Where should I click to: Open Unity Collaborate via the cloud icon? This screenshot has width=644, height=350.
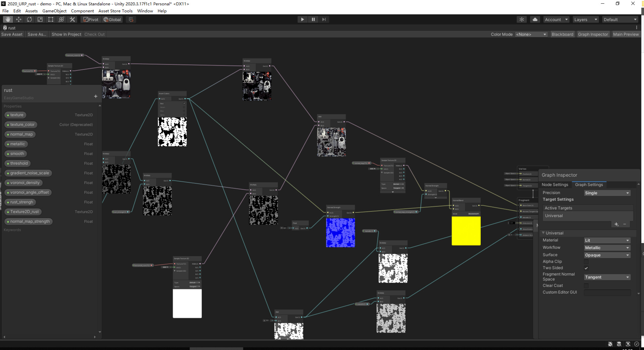[535, 19]
